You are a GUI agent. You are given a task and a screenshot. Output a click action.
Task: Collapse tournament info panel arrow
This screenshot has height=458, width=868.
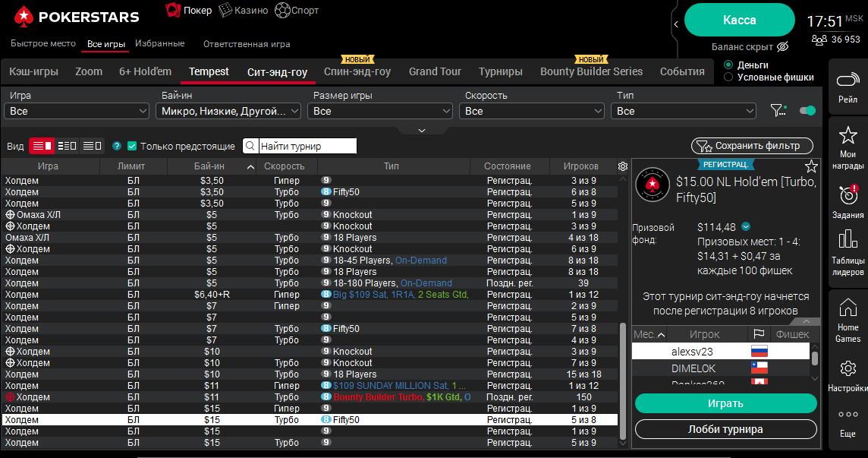click(807, 321)
